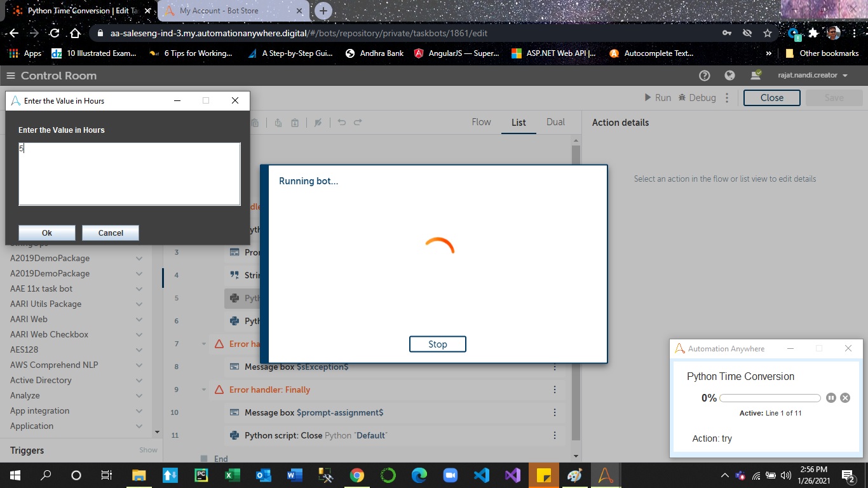Screen dimensions: 868x488
Task: Switch to the Dual view tab
Action: coord(555,122)
